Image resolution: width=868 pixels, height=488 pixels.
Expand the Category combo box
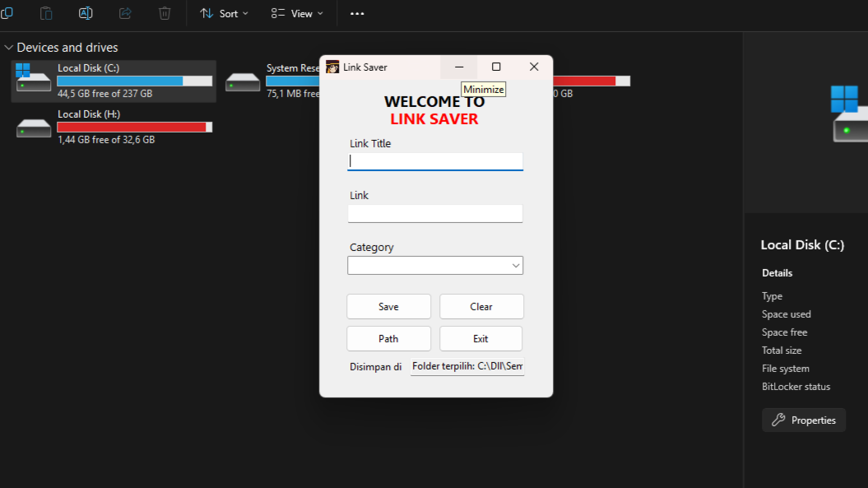point(516,266)
